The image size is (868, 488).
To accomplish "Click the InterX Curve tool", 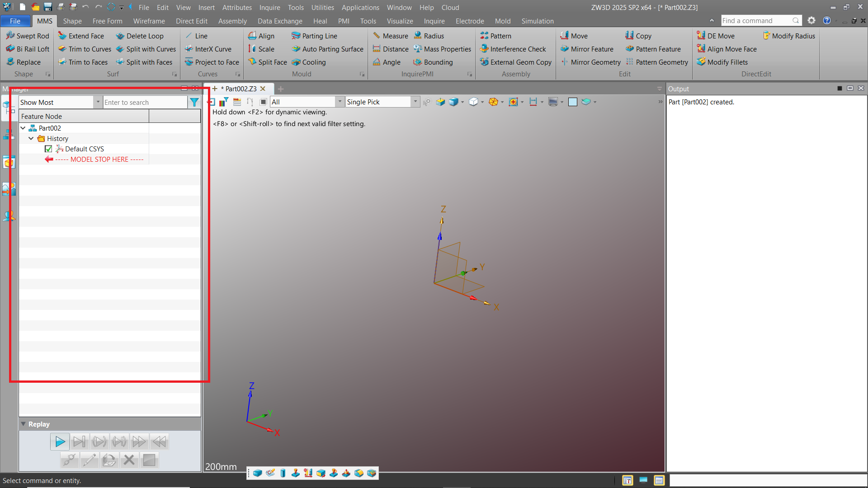I will pyautogui.click(x=208, y=49).
